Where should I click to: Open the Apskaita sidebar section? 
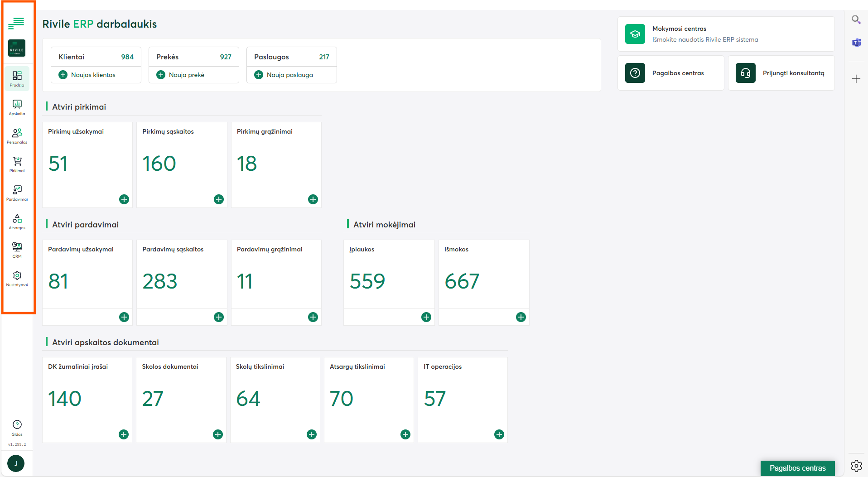pos(17,107)
